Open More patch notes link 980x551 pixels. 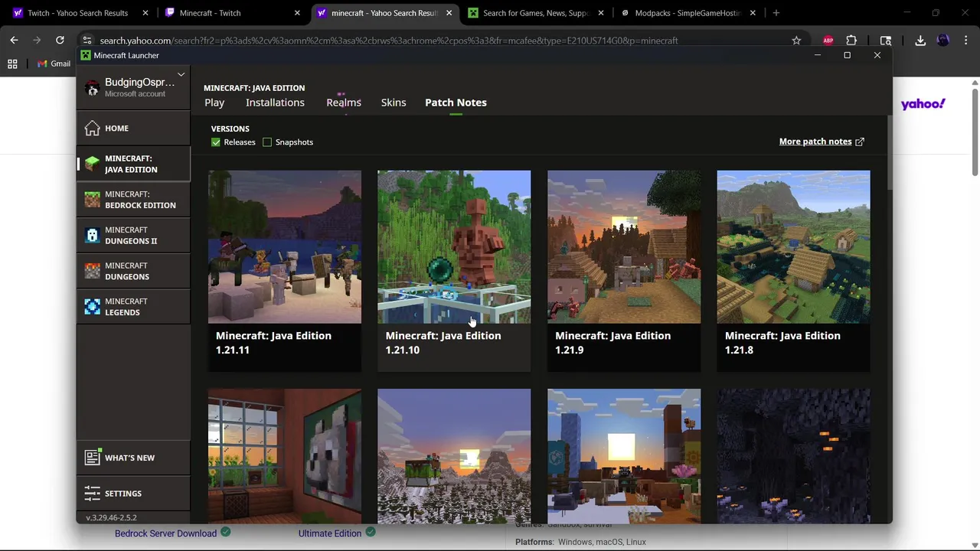(x=822, y=142)
